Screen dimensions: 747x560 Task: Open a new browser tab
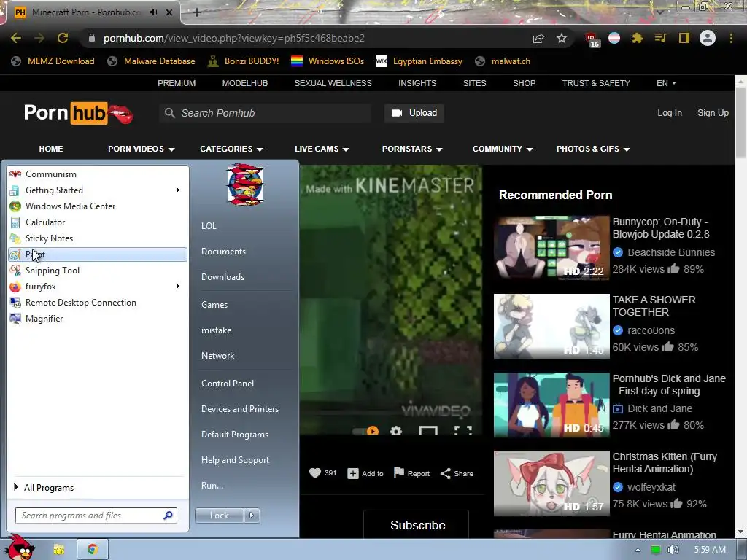(196, 12)
